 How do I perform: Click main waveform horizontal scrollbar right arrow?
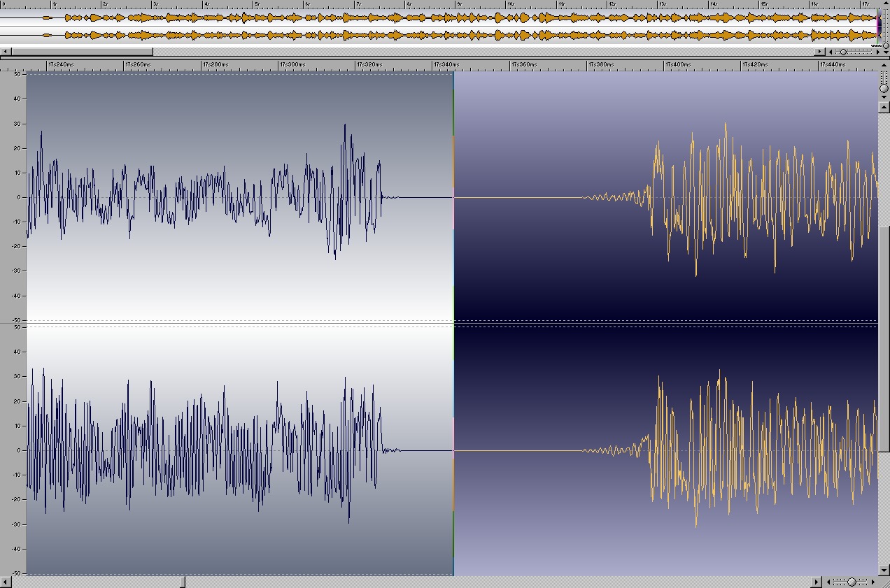click(x=817, y=582)
